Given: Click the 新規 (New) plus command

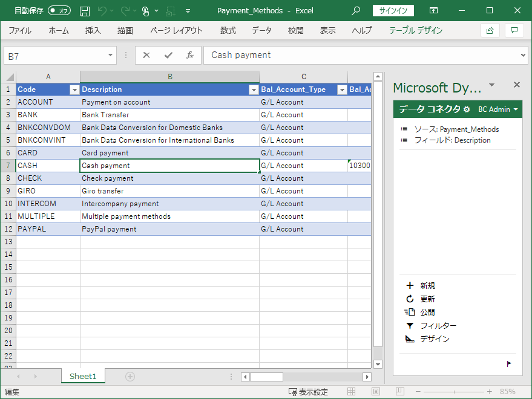Looking at the screenshot, I should point(421,285).
